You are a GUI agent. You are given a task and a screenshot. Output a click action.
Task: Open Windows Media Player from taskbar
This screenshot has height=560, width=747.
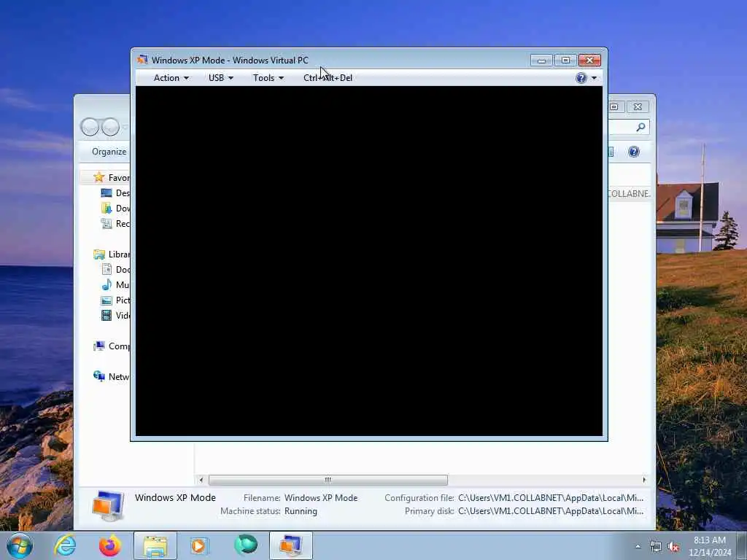click(199, 545)
